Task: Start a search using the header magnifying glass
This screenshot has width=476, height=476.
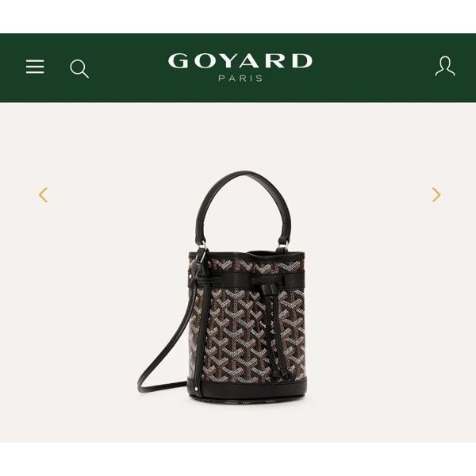Action: 79,68
